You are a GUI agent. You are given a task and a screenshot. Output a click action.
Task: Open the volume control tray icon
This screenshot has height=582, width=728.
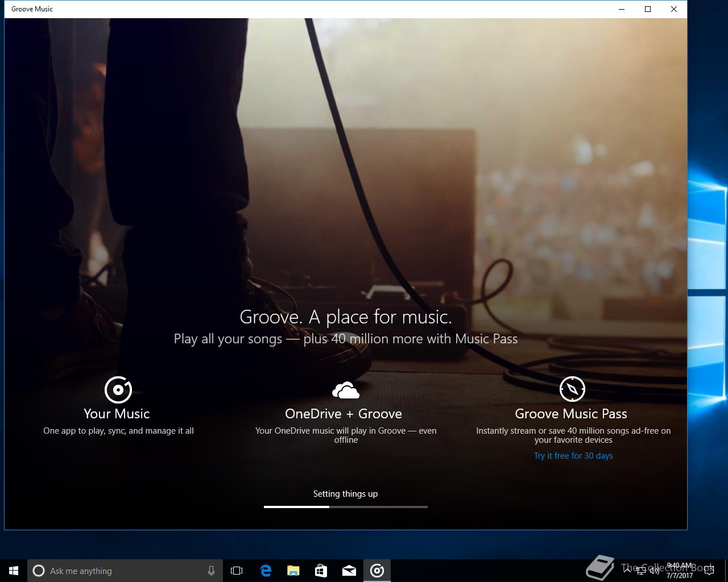[x=655, y=571]
